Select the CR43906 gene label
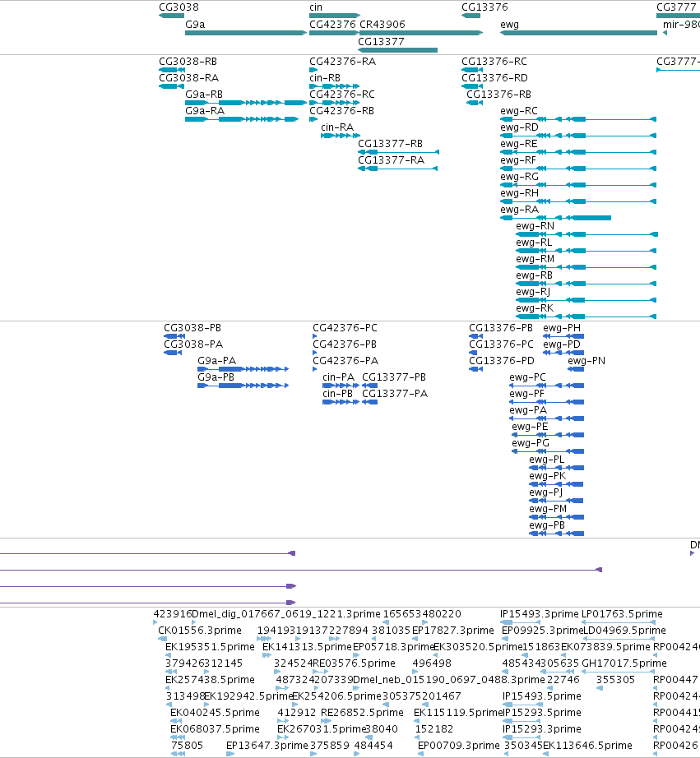Screen dimensions: 700x758 click(382, 24)
